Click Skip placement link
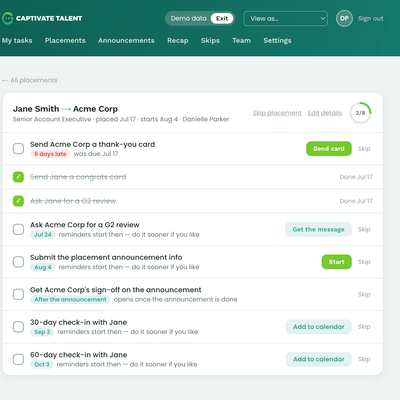 [x=277, y=113]
